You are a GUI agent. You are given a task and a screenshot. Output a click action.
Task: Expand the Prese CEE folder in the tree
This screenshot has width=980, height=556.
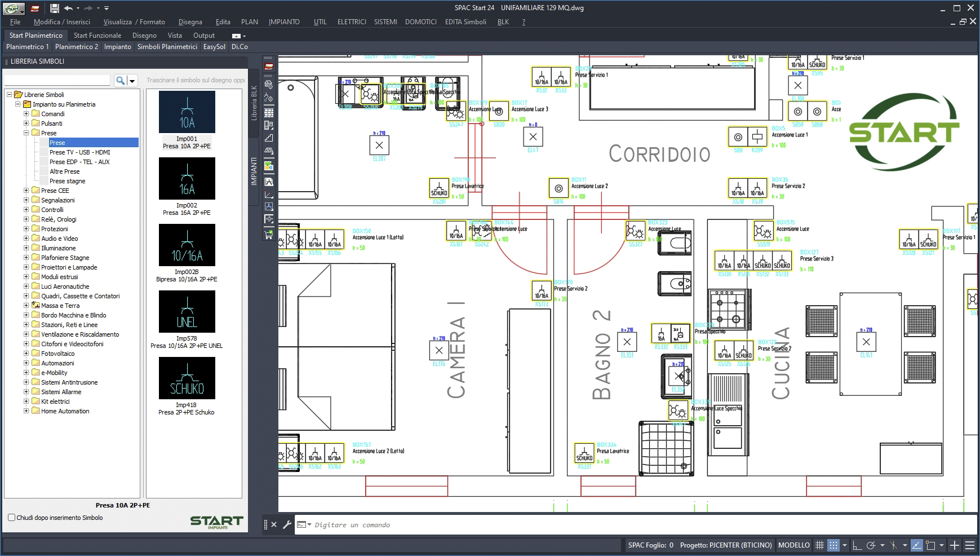(x=25, y=190)
